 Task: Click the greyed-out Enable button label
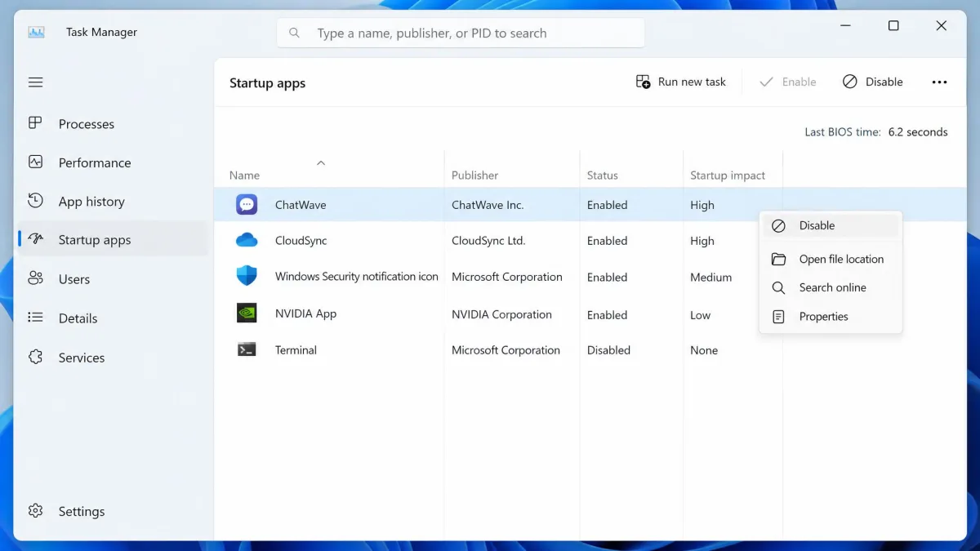(x=799, y=82)
